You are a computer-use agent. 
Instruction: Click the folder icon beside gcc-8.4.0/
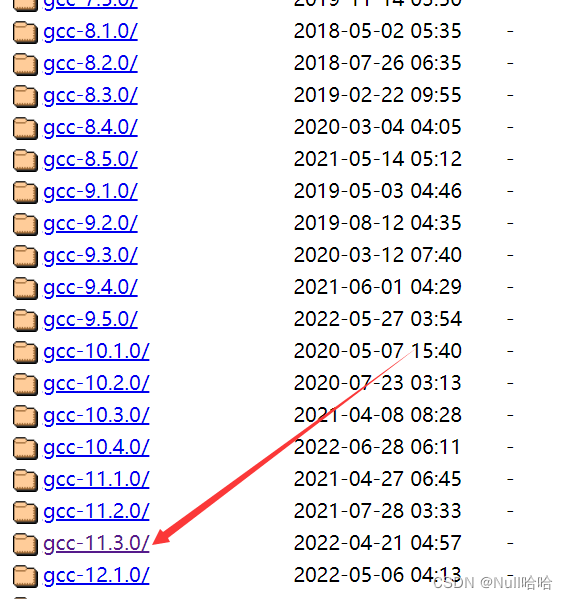coord(25,129)
